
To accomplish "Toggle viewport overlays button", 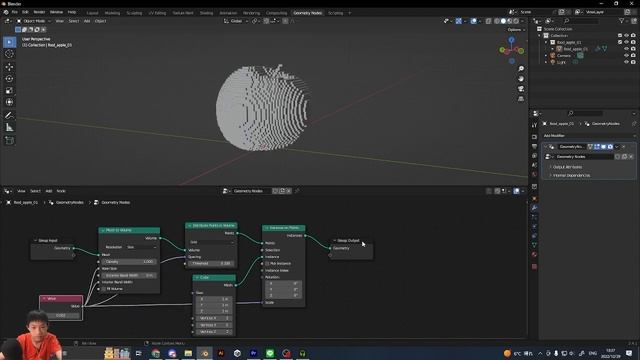I will 473,21.
